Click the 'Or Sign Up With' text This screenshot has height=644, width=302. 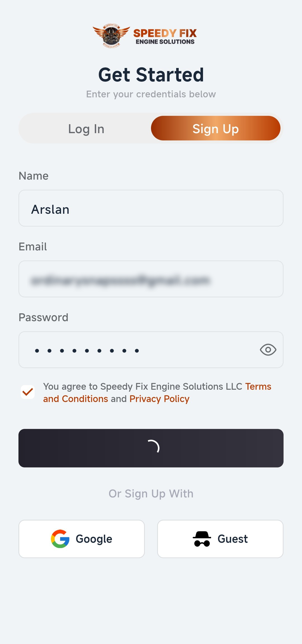(x=151, y=494)
